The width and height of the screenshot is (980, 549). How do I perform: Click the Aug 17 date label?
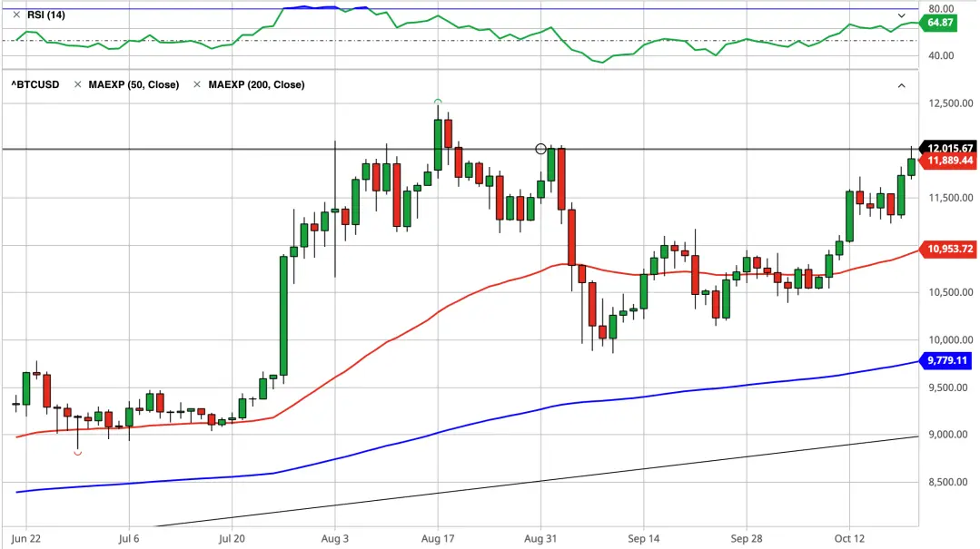pos(438,538)
